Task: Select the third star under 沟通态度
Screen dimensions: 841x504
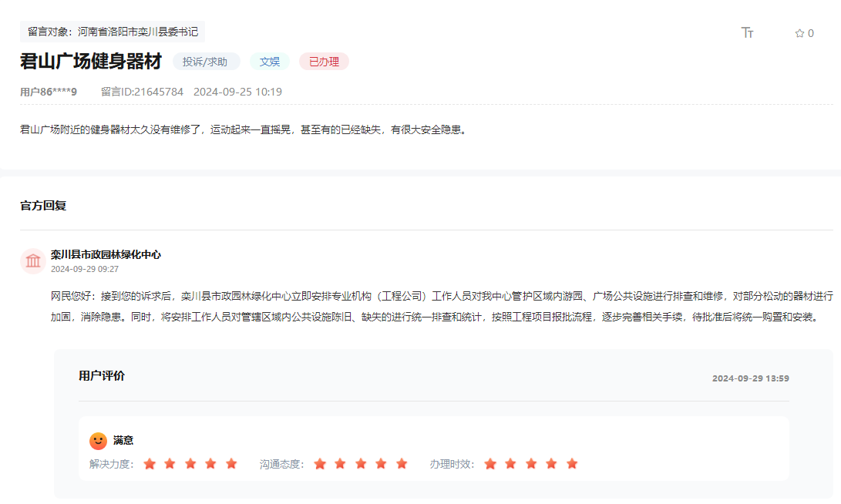Action: coord(360,464)
